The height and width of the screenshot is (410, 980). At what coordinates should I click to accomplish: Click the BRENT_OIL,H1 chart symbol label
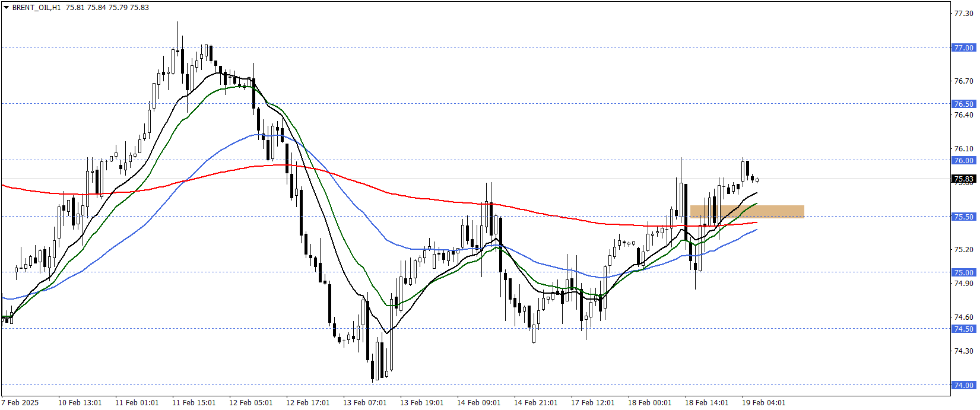pos(37,8)
